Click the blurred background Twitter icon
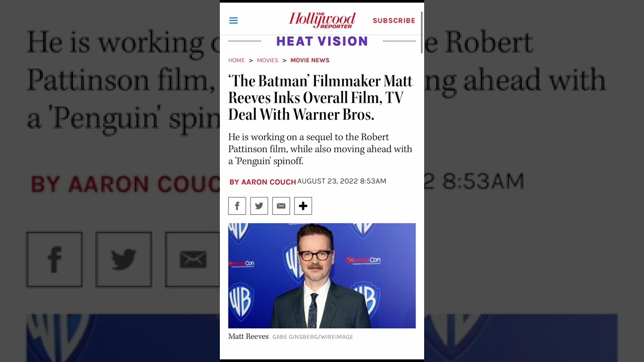The height and width of the screenshot is (362, 644). tap(124, 259)
